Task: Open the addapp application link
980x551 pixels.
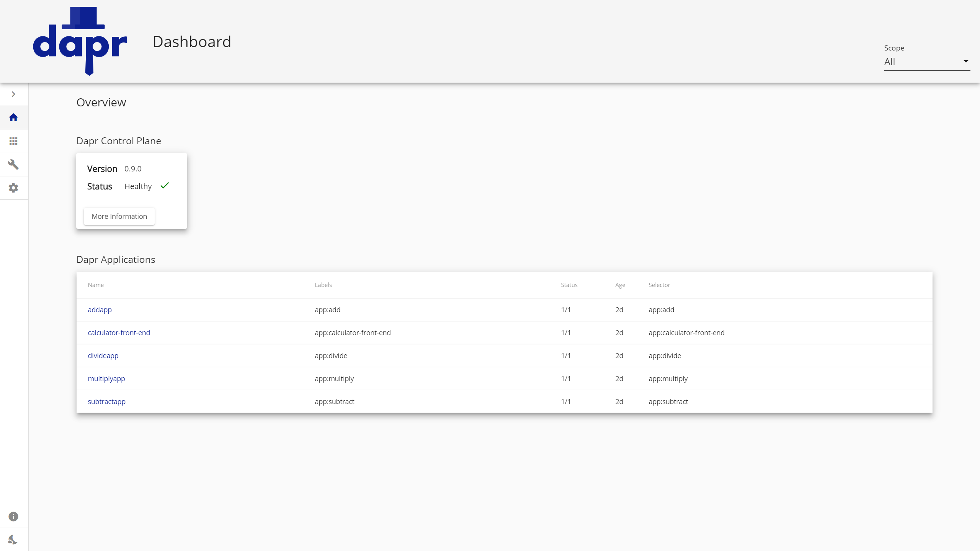Action: tap(100, 310)
